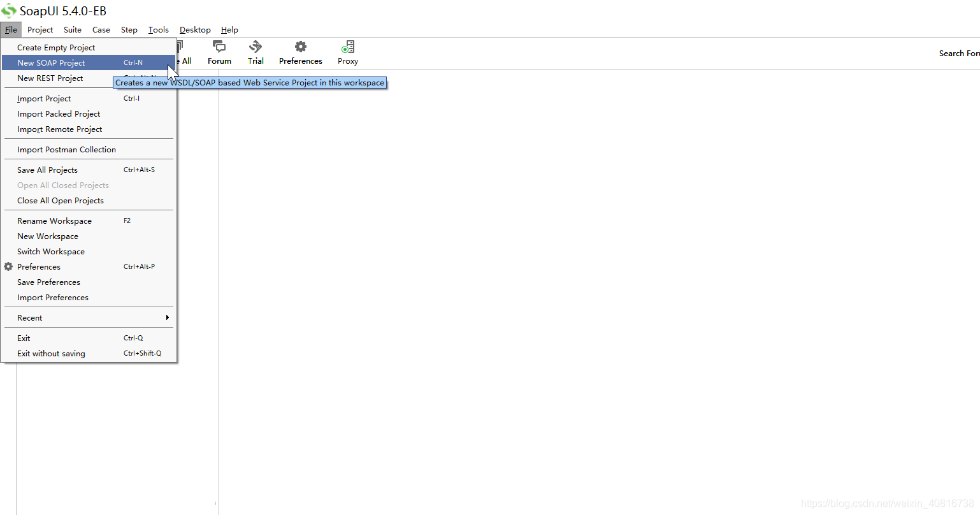
Task: Open the Step menu
Action: click(129, 30)
